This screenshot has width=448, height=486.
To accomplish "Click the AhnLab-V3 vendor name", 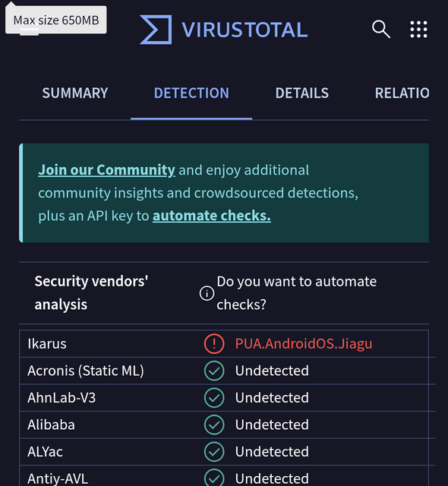I will pyautogui.click(x=62, y=398).
